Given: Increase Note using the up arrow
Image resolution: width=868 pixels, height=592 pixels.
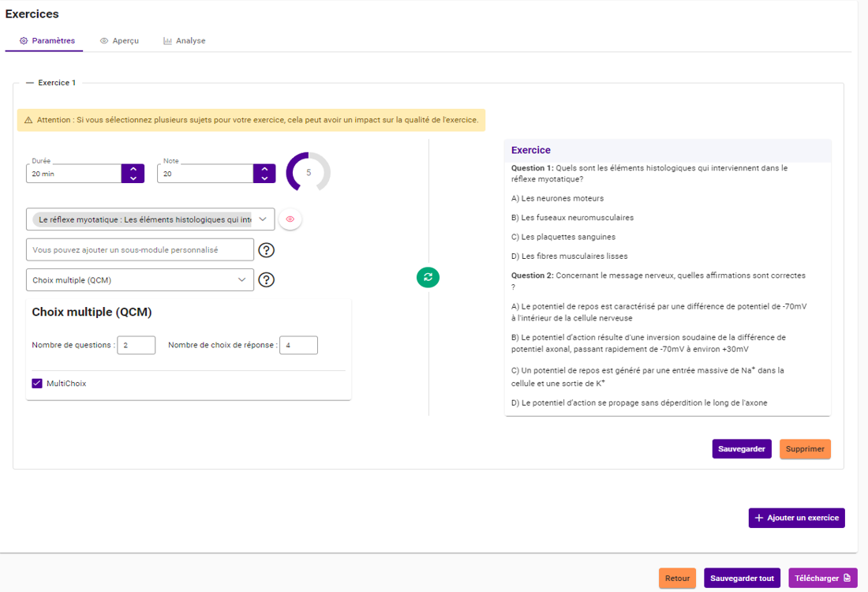Looking at the screenshot, I should point(264,169).
